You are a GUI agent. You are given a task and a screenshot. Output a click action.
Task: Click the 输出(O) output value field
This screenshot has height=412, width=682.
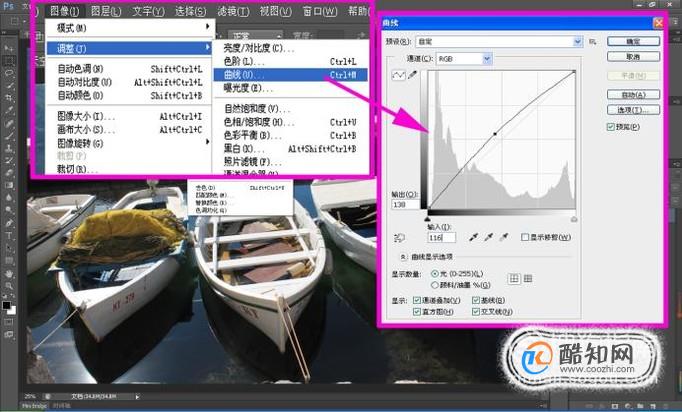[405, 204]
